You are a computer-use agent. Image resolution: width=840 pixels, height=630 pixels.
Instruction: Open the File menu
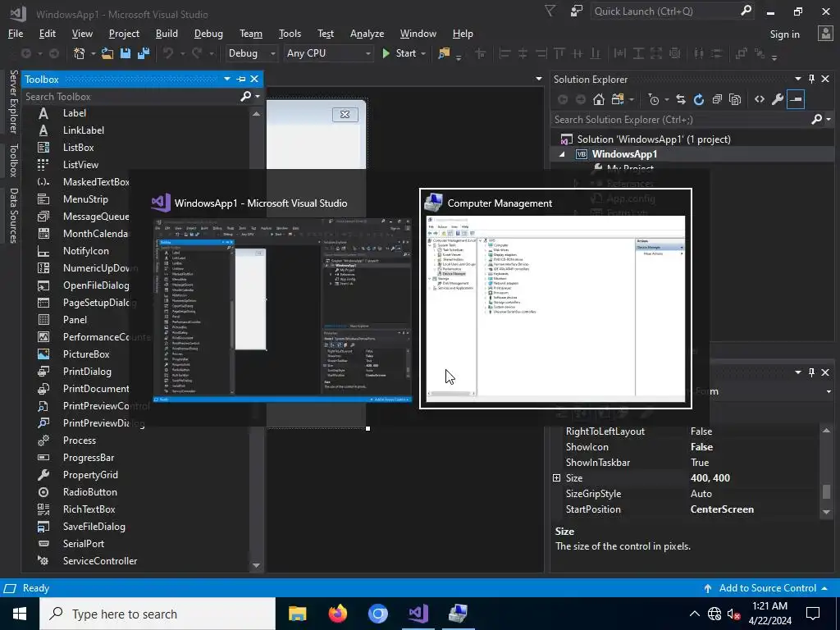point(16,33)
